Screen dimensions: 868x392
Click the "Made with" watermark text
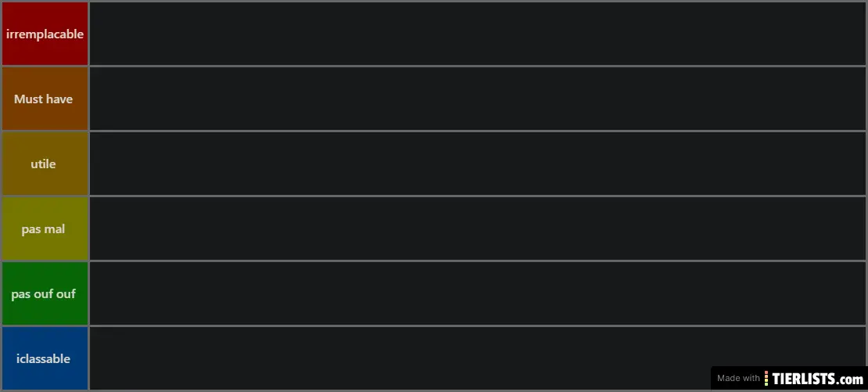pos(738,379)
